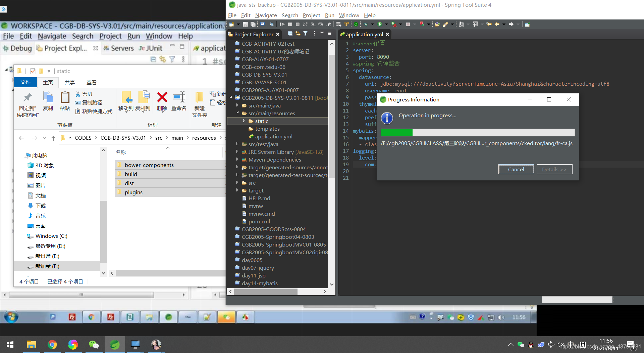Open the Servers tab in background workspace
The width and height of the screenshot is (644, 353).
point(119,48)
